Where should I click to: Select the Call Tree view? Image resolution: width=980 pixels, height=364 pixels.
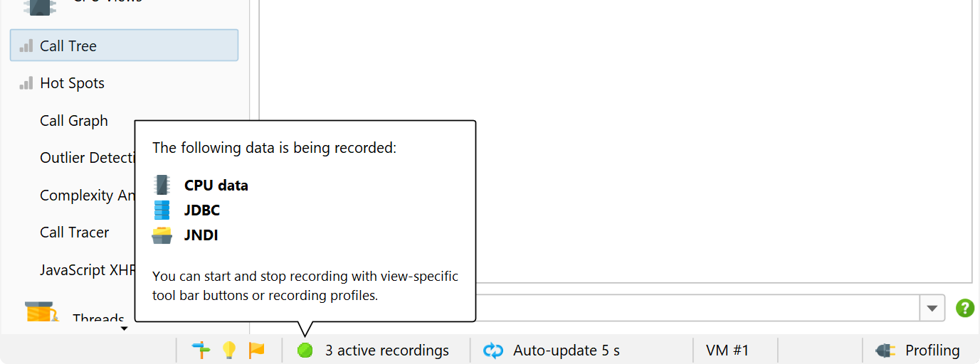(124, 45)
